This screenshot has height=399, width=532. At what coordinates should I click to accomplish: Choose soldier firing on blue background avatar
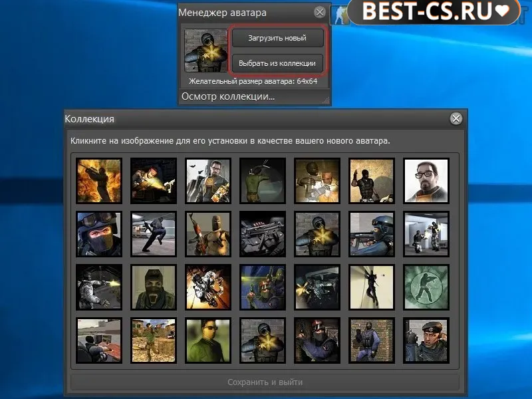click(263, 287)
